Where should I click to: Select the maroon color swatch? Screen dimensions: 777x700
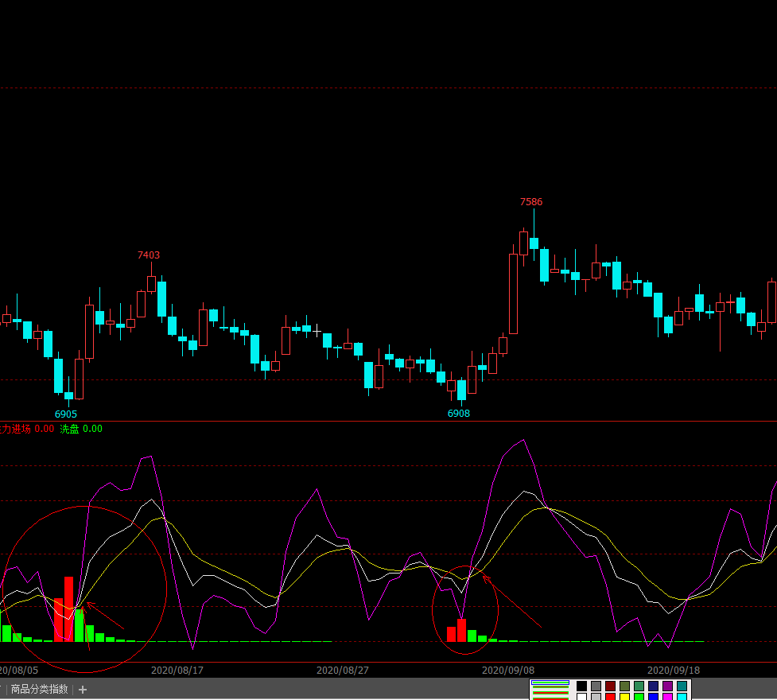(x=611, y=686)
